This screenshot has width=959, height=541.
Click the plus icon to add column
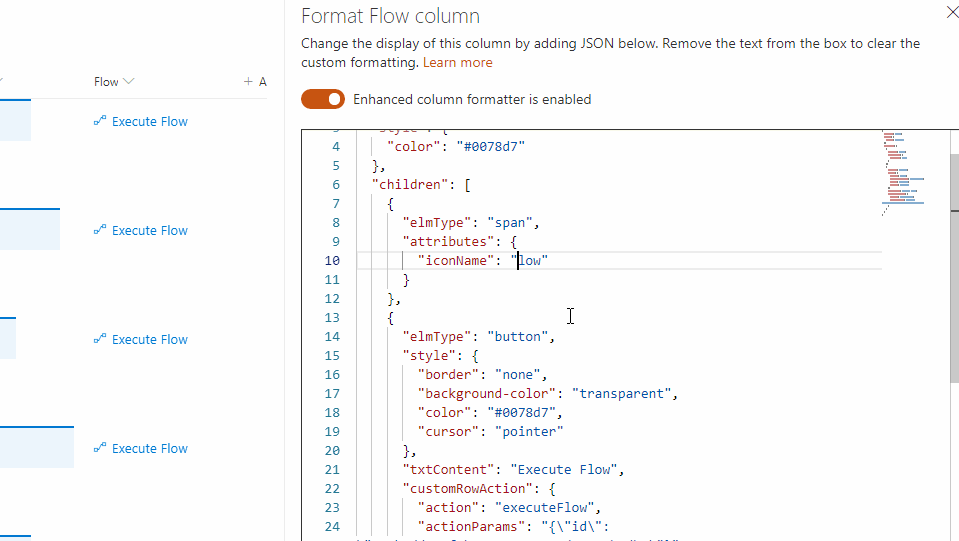tap(248, 82)
